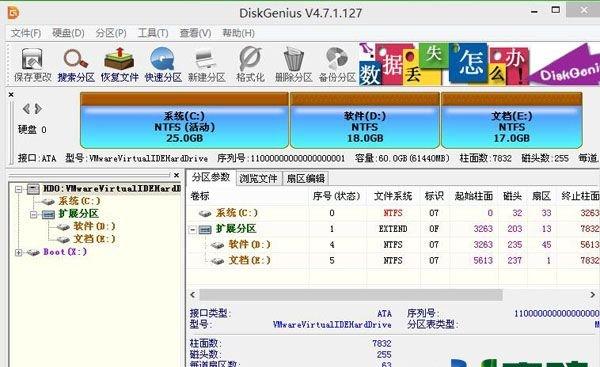
Task: Click the 标识 column header
Action: pos(434,196)
